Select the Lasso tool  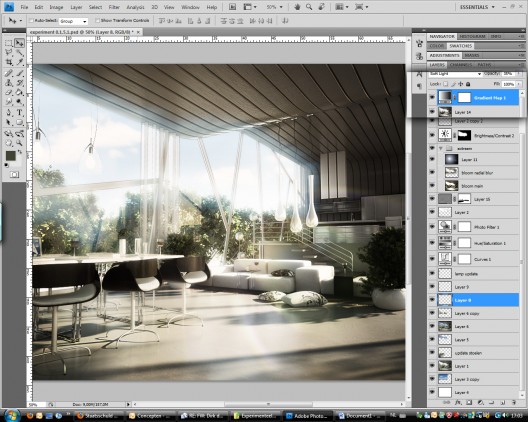(x=9, y=53)
